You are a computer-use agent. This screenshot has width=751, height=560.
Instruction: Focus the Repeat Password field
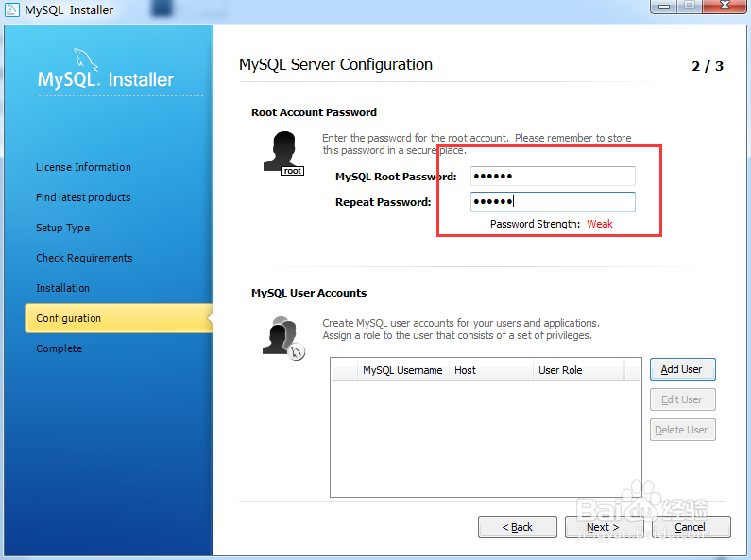pos(553,201)
